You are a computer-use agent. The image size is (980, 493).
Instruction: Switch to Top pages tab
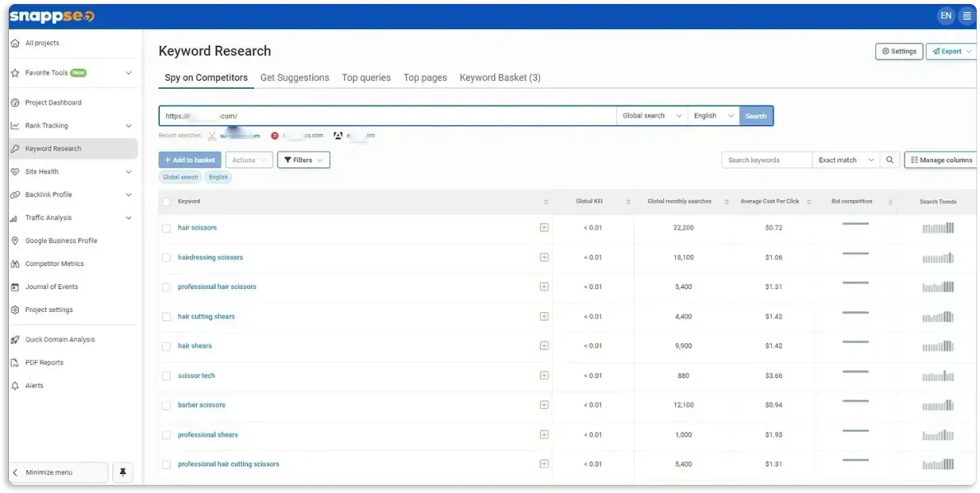pos(425,77)
